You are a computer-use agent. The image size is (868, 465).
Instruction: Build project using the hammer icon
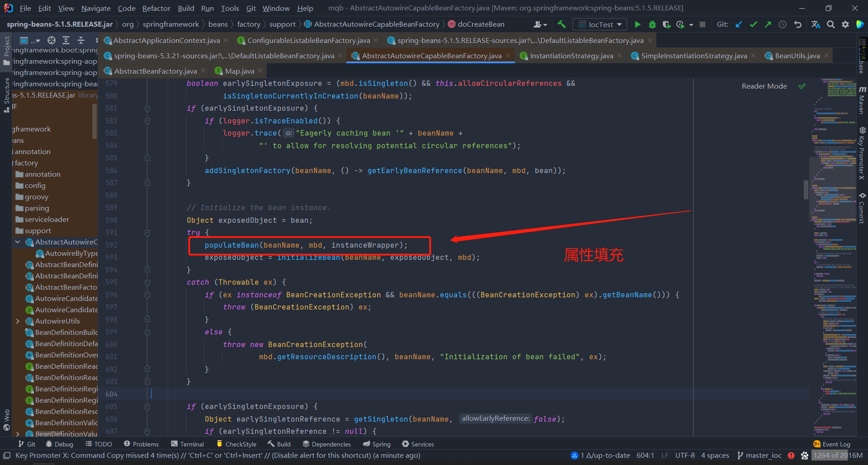[x=561, y=24]
